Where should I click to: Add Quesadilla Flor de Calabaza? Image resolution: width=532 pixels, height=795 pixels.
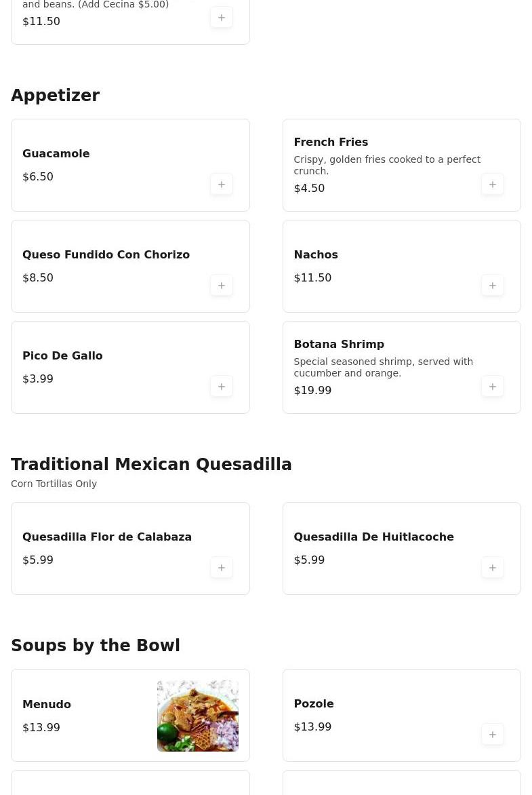(x=222, y=568)
